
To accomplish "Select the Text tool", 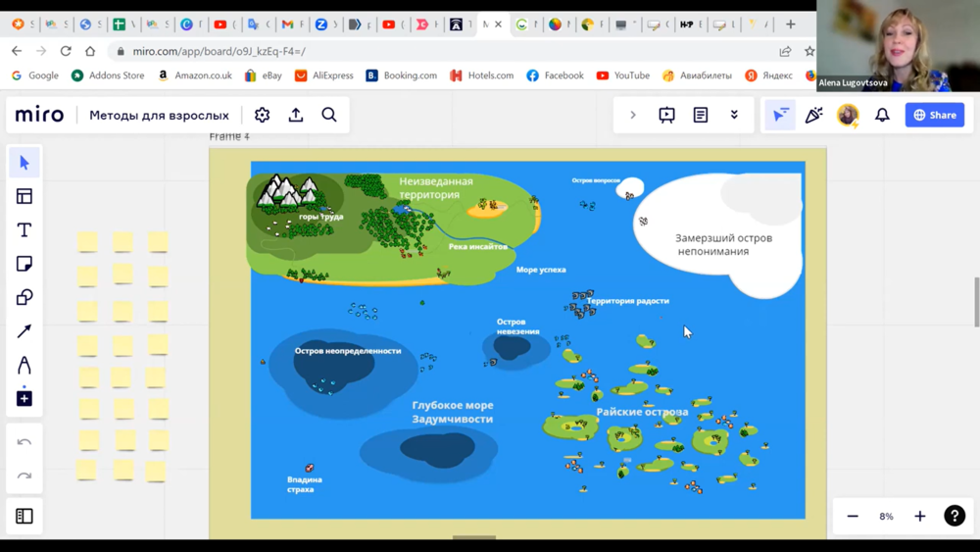I will tap(24, 230).
